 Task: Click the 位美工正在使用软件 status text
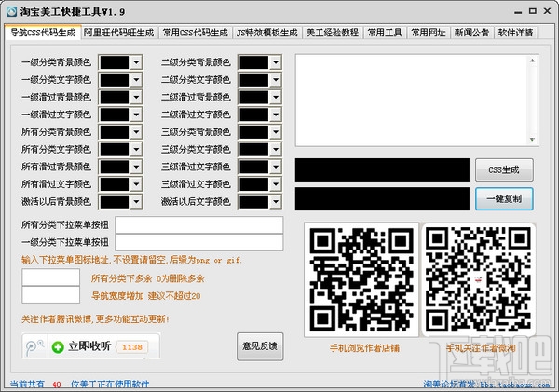pos(110,385)
